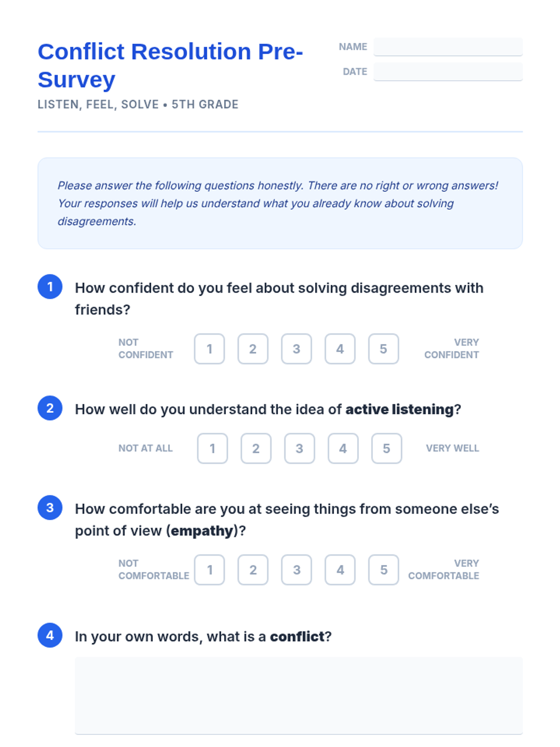Select rating 3 for active listening understanding

pos(300,448)
